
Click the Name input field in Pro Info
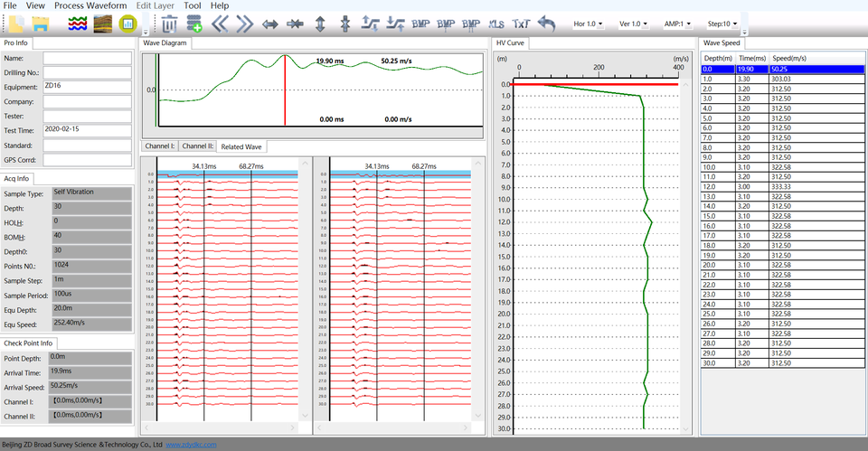tap(87, 59)
